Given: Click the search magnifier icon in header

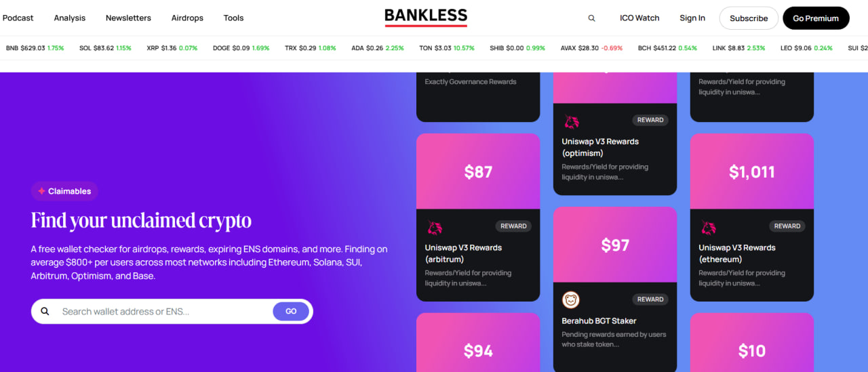Looking at the screenshot, I should [x=591, y=18].
